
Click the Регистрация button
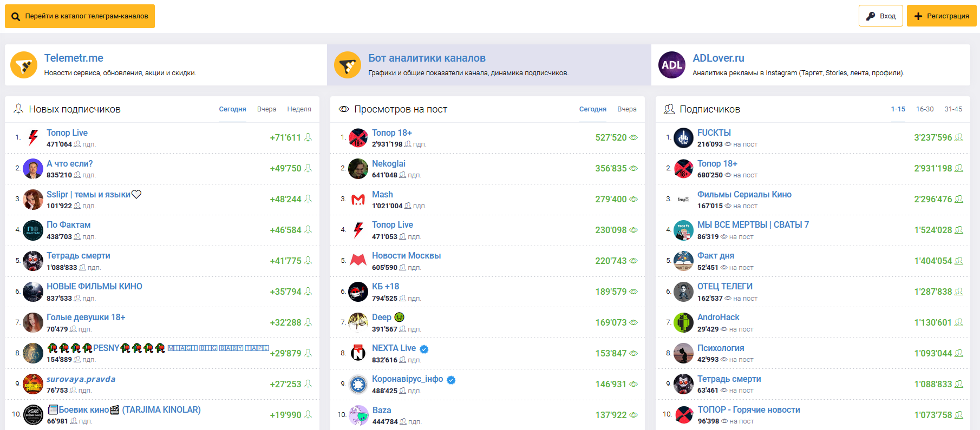942,16
